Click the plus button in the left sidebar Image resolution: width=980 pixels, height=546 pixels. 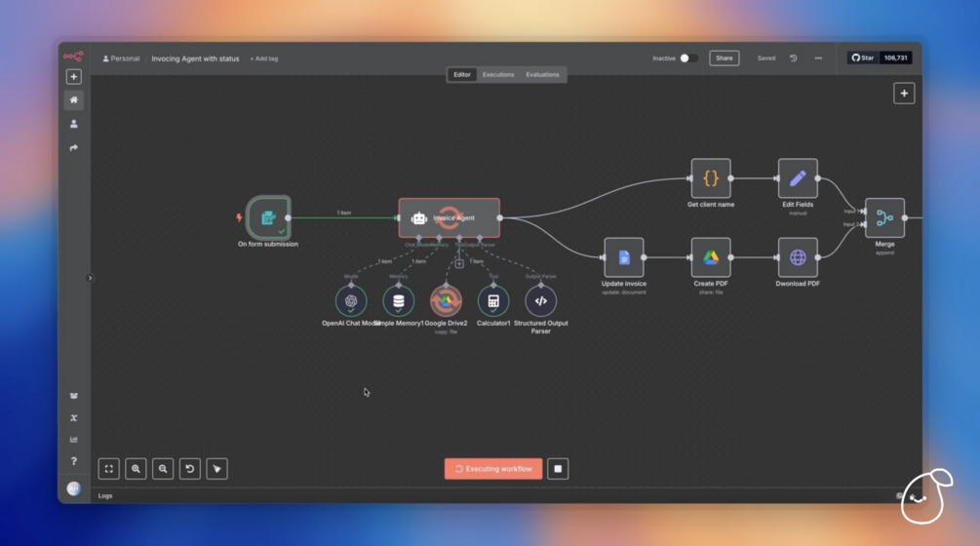click(x=74, y=77)
